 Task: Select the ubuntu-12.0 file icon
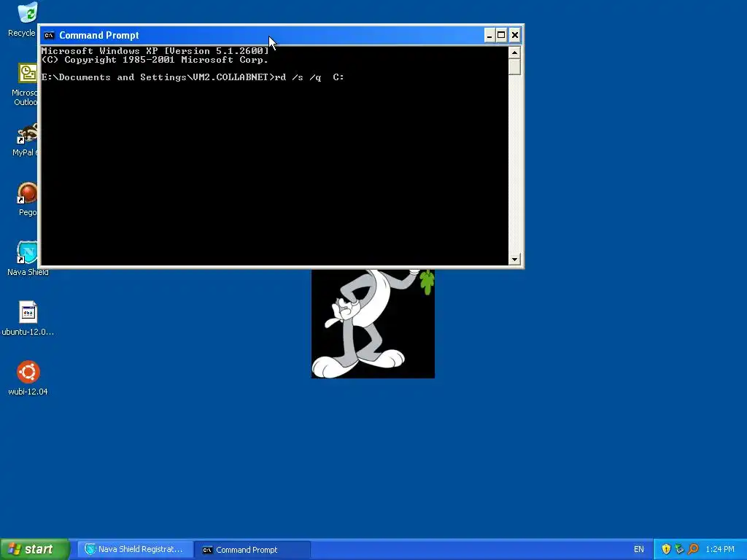(28, 312)
